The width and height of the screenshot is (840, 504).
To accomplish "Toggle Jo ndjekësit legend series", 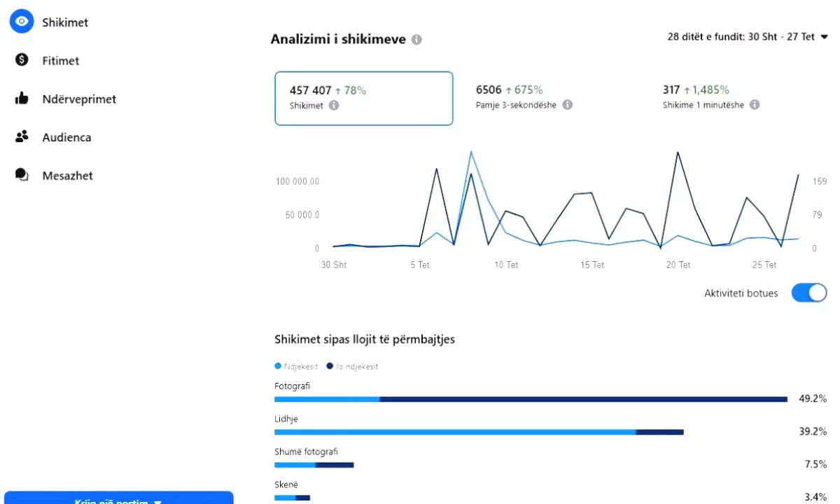I will pos(352,366).
